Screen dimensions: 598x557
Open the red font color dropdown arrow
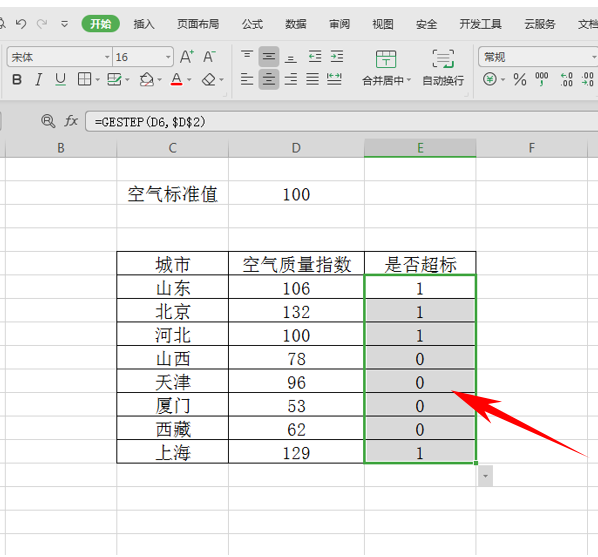(x=189, y=80)
